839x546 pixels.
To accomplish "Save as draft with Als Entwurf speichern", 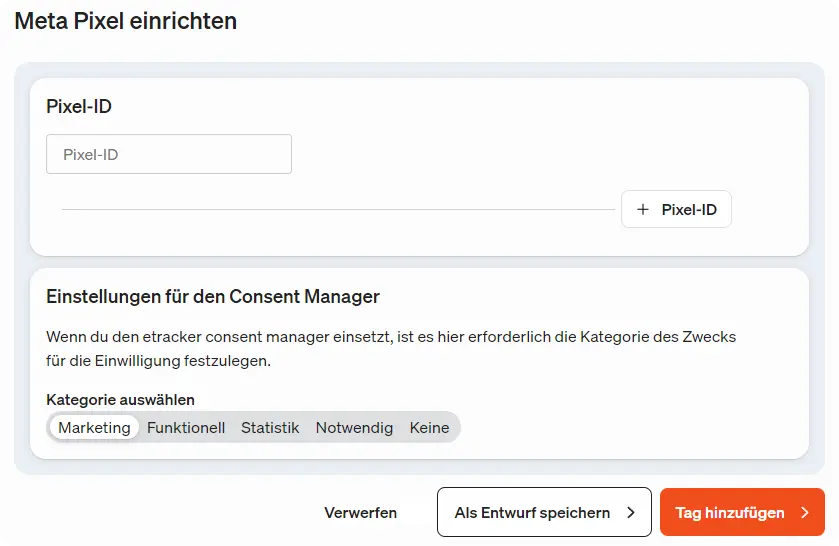I will [544, 512].
